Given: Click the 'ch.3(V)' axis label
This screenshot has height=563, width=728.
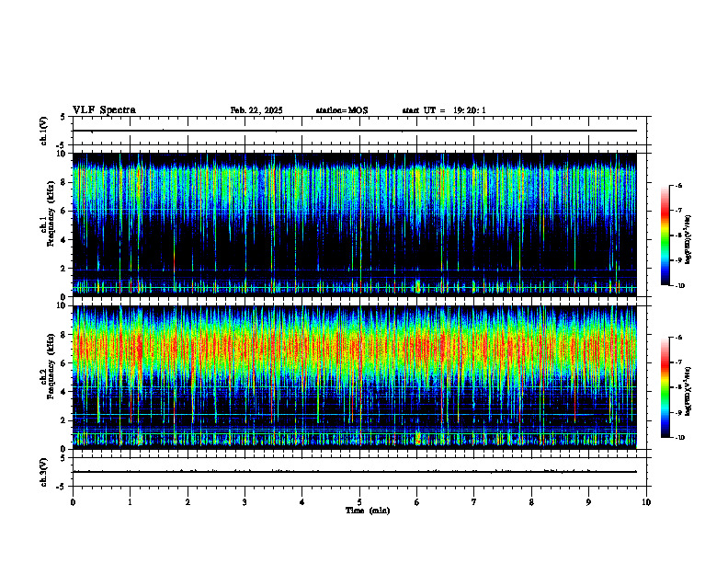Looking at the screenshot, I should tap(43, 472).
